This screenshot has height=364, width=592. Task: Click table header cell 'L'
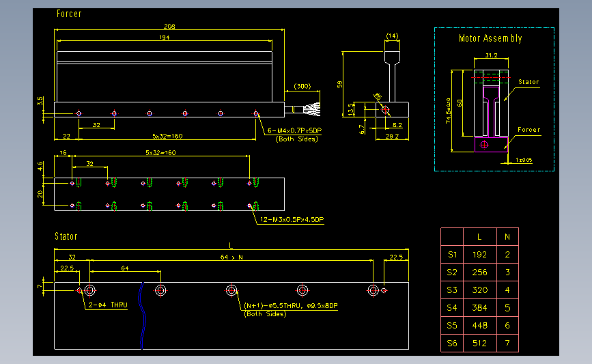pyautogui.click(x=479, y=237)
